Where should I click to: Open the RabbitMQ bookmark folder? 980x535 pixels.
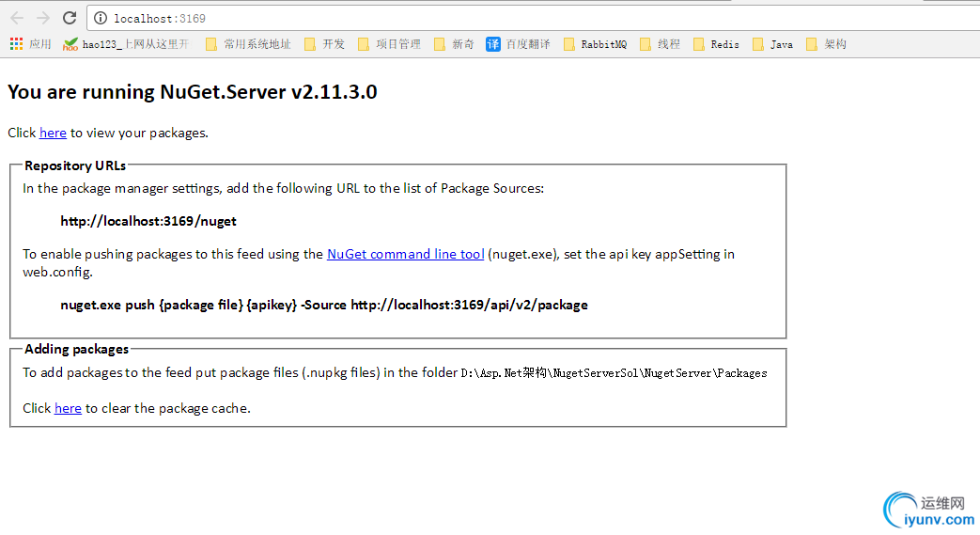click(x=595, y=44)
